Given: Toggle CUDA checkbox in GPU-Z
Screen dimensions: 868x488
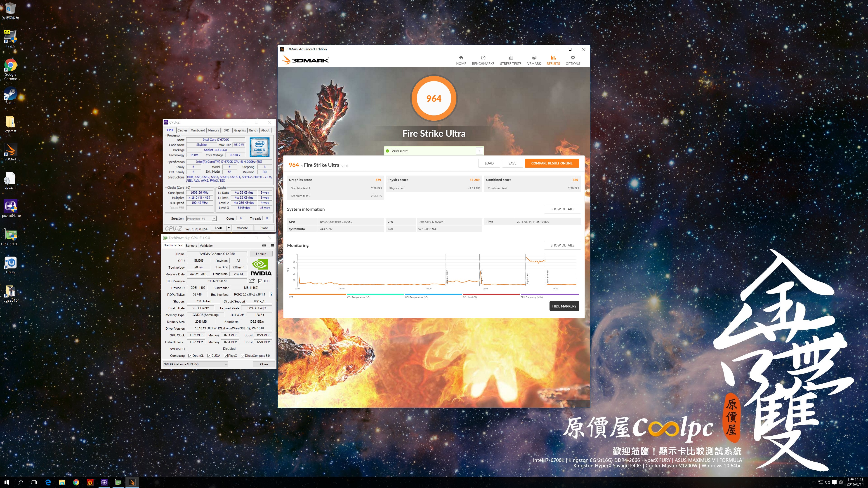Looking at the screenshot, I should click(209, 356).
